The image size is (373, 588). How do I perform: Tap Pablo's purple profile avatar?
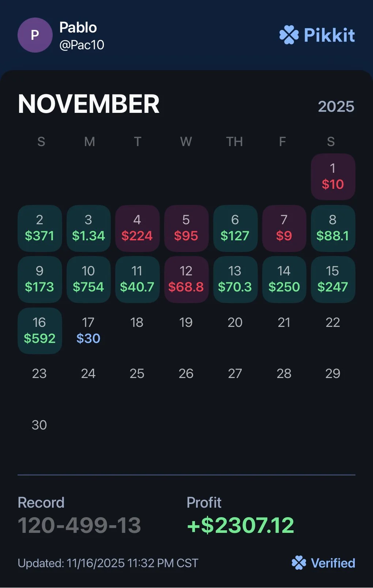tap(35, 35)
